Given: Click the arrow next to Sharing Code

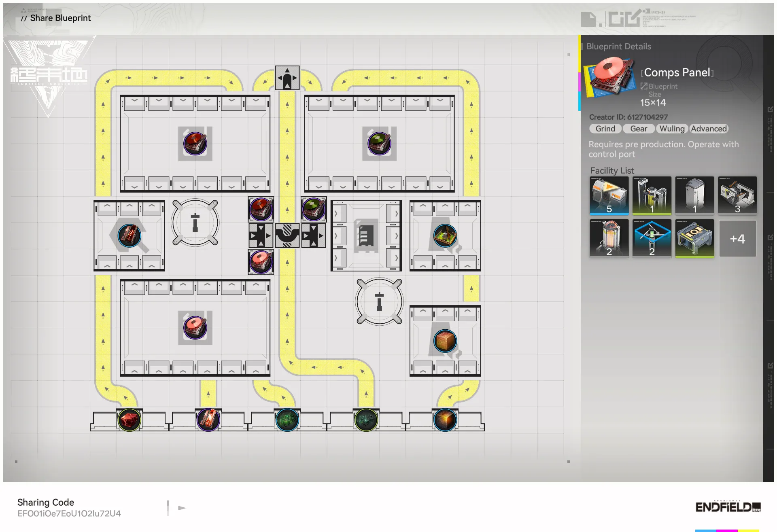Looking at the screenshot, I should click(182, 508).
